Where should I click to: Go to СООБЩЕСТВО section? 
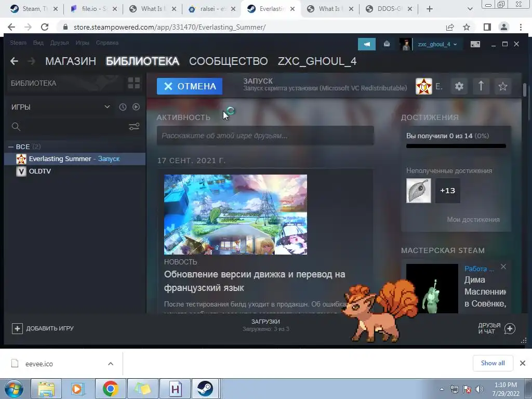(229, 61)
